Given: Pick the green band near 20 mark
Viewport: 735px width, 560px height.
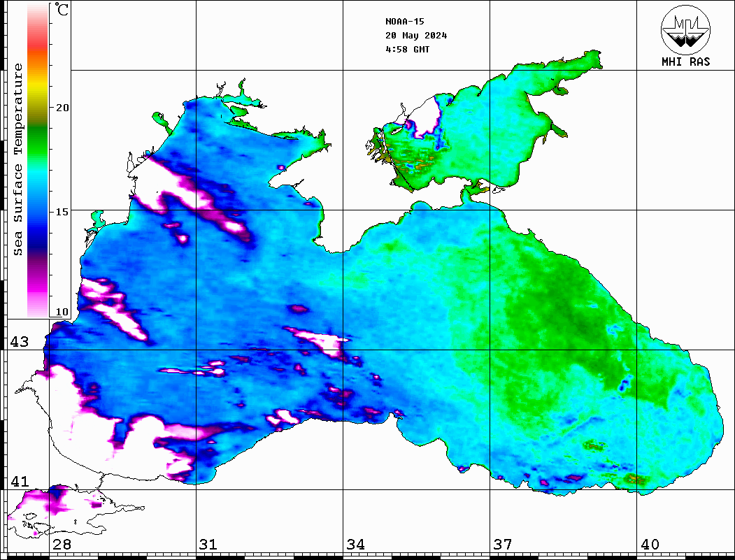Looking at the screenshot, I should pos(38,129).
